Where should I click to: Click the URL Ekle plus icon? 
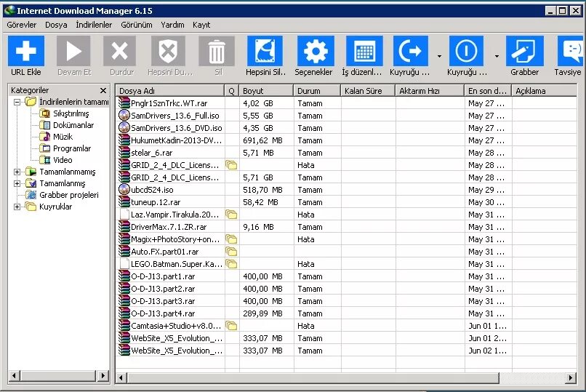[26, 51]
